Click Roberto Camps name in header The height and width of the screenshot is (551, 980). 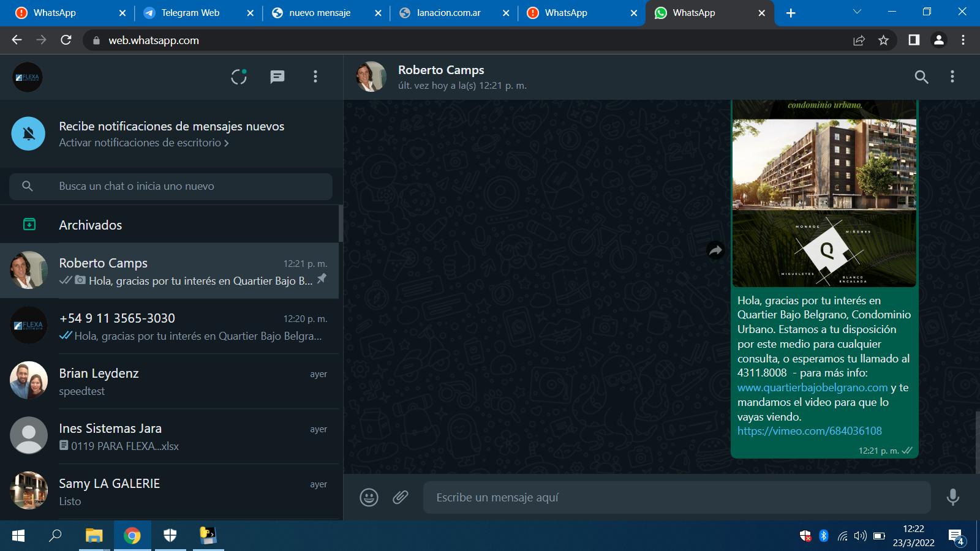coord(441,70)
